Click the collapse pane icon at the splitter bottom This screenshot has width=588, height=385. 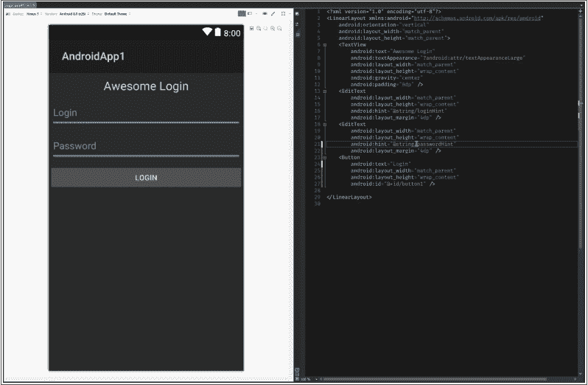tap(297, 379)
